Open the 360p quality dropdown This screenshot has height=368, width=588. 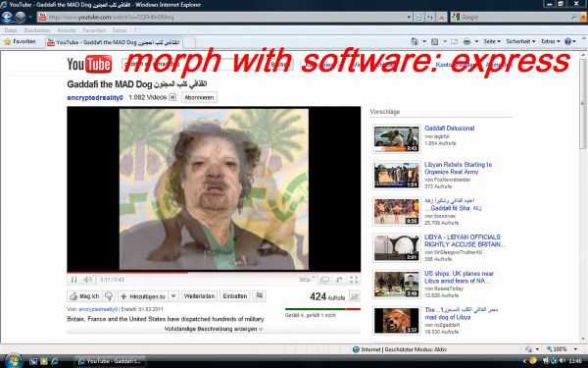tap(306, 280)
